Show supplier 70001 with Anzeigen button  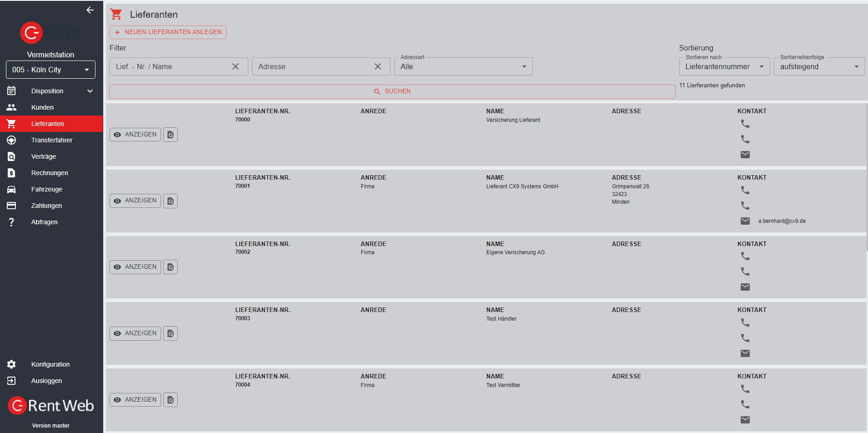click(135, 201)
